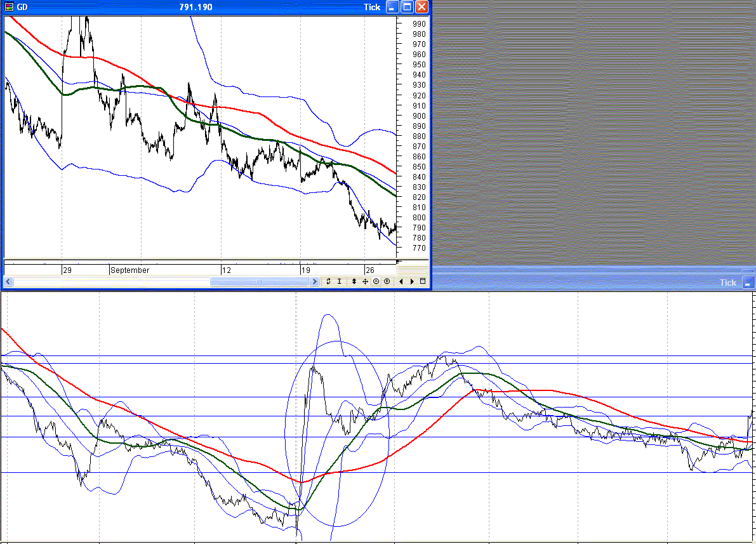Click the 19 date marker on axis
This screenshot has height=544, width=756.
click(x=306, y=270)
